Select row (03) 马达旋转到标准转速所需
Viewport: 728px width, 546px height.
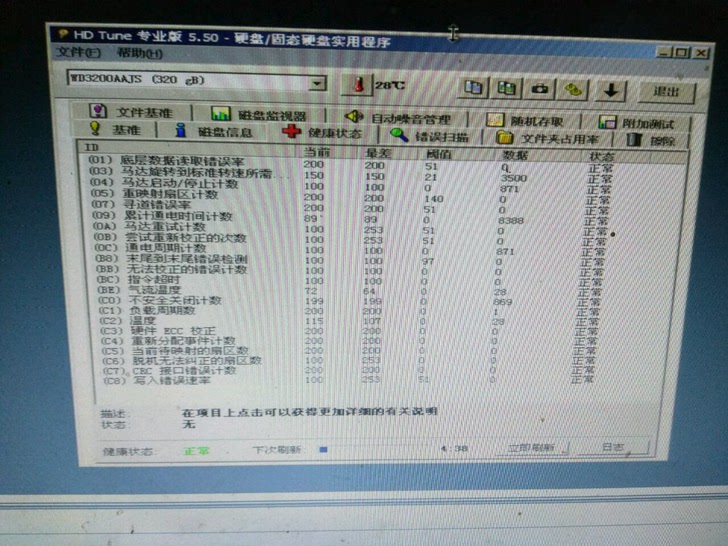(383, 175)
